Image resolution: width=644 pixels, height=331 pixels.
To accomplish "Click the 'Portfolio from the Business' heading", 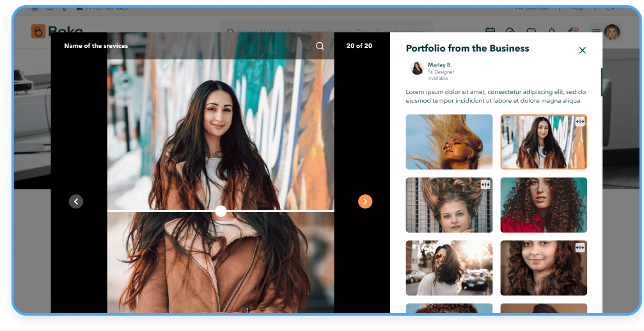I will (x=467, y=49).
